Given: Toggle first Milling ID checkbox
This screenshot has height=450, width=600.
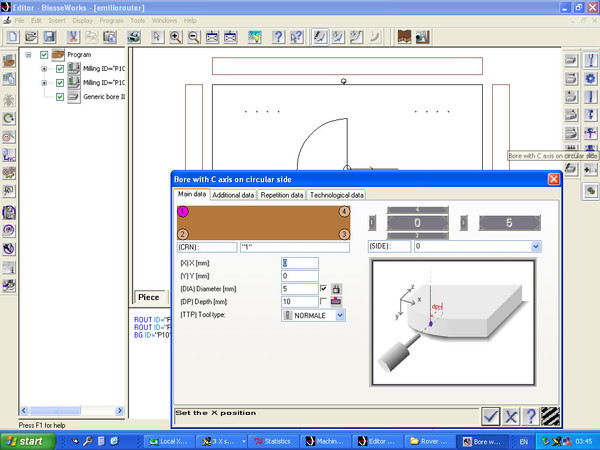Looking at the screenshot, I should [60, 69].
